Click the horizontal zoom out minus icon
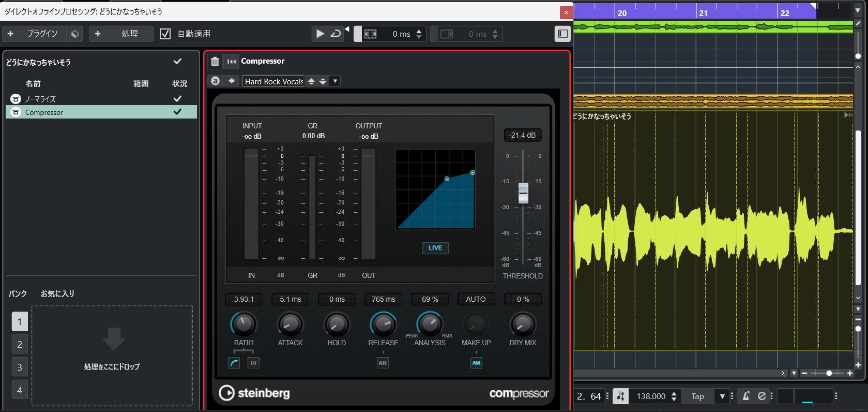Image resolution: width=868 pixels, height=412 pixels. [804, 373]
